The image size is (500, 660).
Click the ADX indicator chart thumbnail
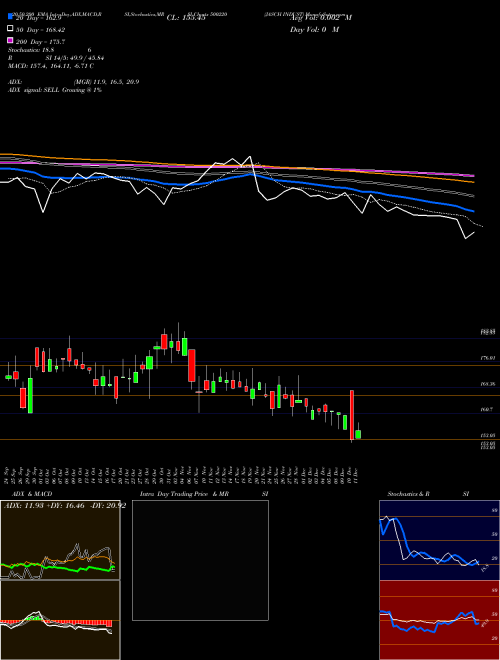click(x=60, y=540)
